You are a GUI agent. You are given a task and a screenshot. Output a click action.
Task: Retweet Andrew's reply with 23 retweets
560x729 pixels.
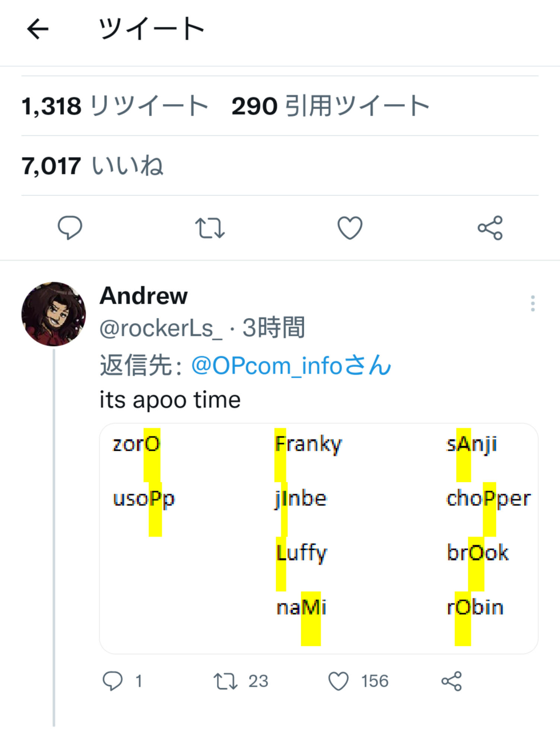(226, 681)
